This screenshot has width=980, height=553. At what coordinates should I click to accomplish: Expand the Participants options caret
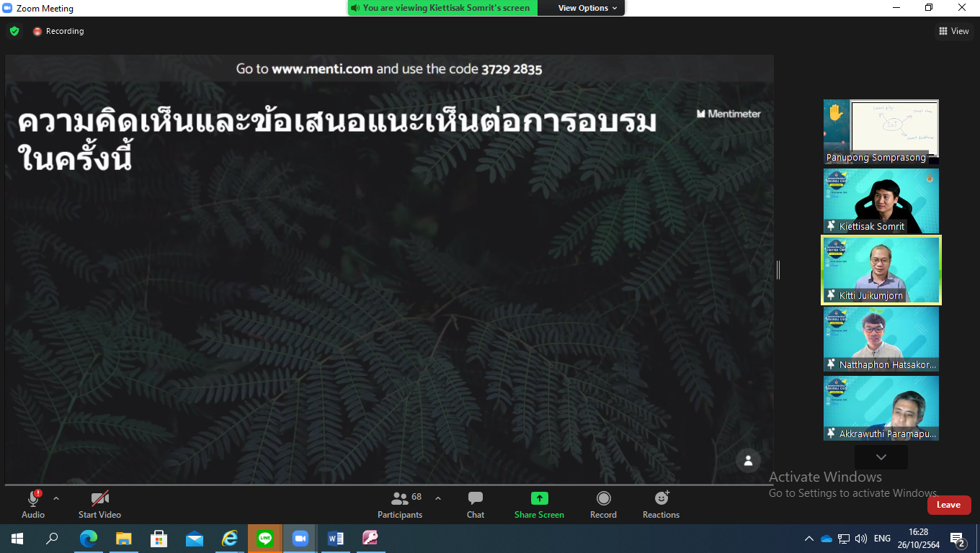point(437,498)
